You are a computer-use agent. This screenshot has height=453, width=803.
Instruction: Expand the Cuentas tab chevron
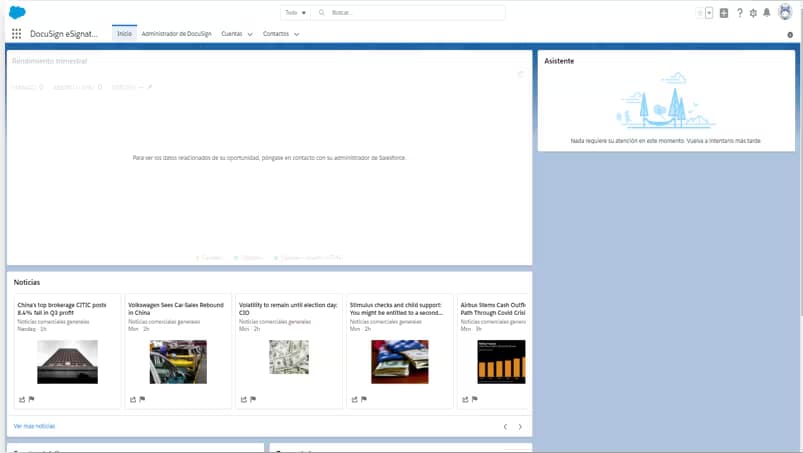click(x=250, y=34)
